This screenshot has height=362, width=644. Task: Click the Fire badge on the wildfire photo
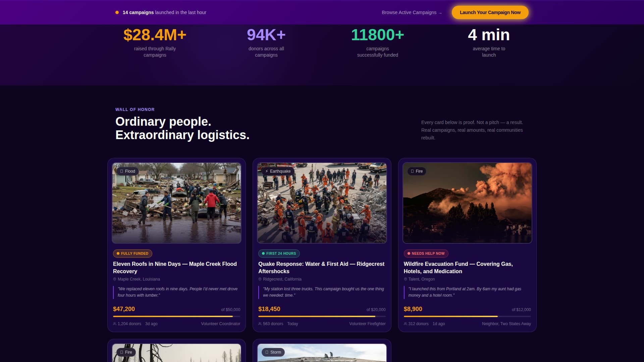coord(417,171)
